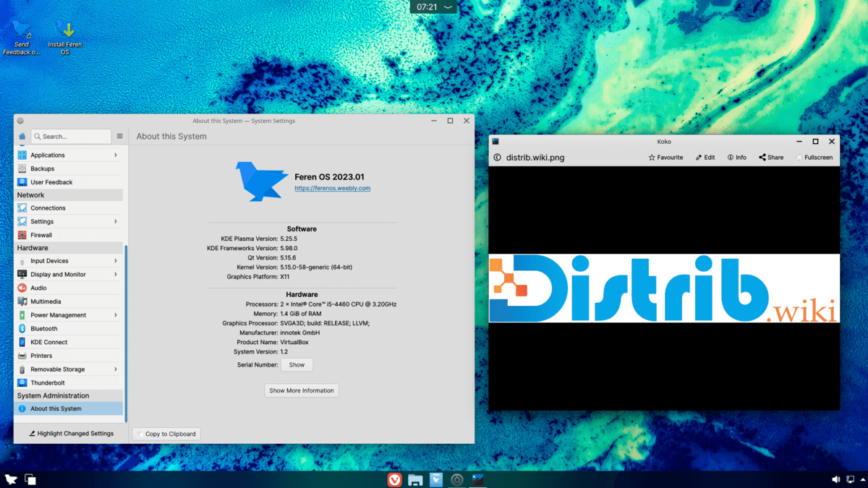The image size is (868, 488).
Task: Open the Feren OS application menu
Action: tap(11, 479)
